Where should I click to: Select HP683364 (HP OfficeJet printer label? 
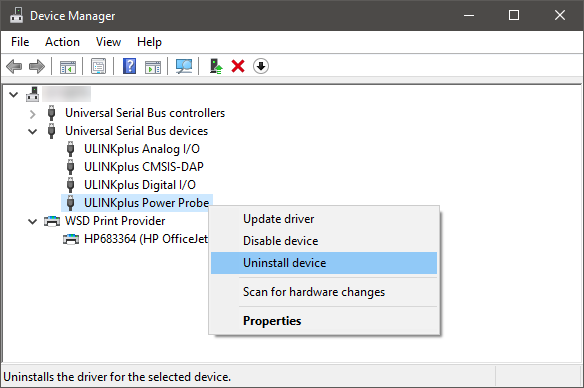[x=146, y=239]
